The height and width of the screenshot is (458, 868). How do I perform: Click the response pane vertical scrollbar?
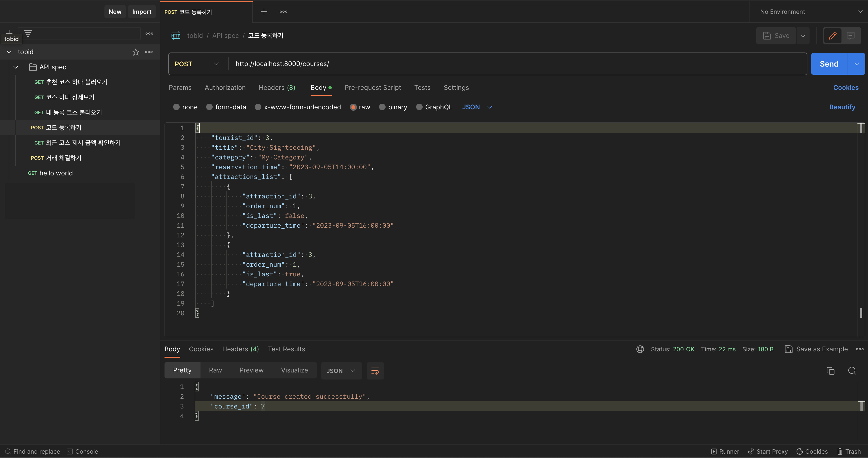(861, 406)
